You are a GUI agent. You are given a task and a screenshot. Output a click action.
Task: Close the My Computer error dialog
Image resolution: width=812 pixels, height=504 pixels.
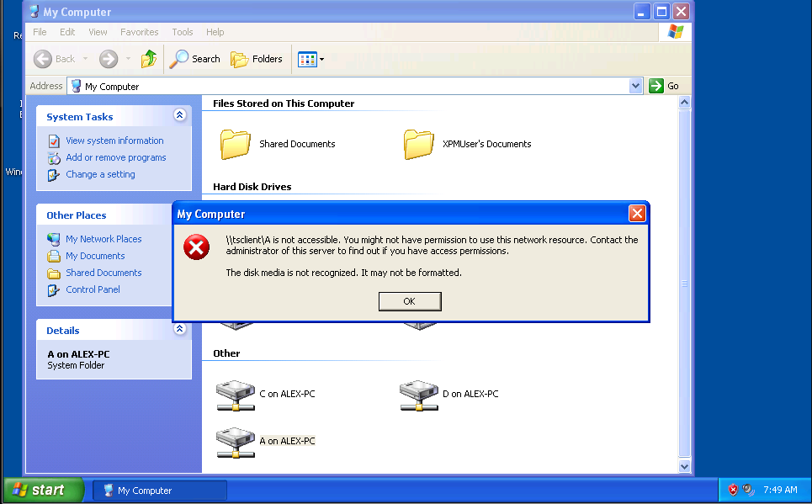click(x=637, y=214)
